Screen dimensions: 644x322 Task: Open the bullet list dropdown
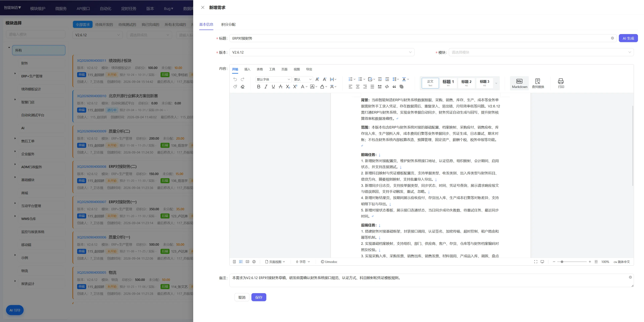(362, 79)
